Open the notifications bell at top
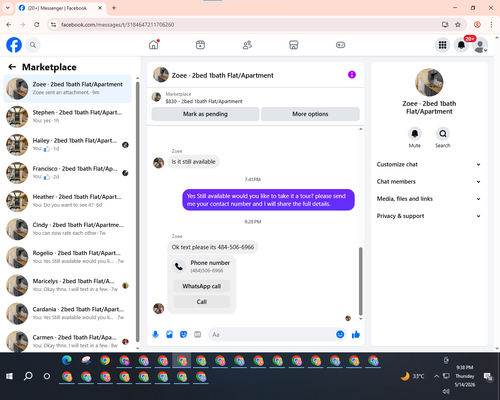 (x=461, y=45)
